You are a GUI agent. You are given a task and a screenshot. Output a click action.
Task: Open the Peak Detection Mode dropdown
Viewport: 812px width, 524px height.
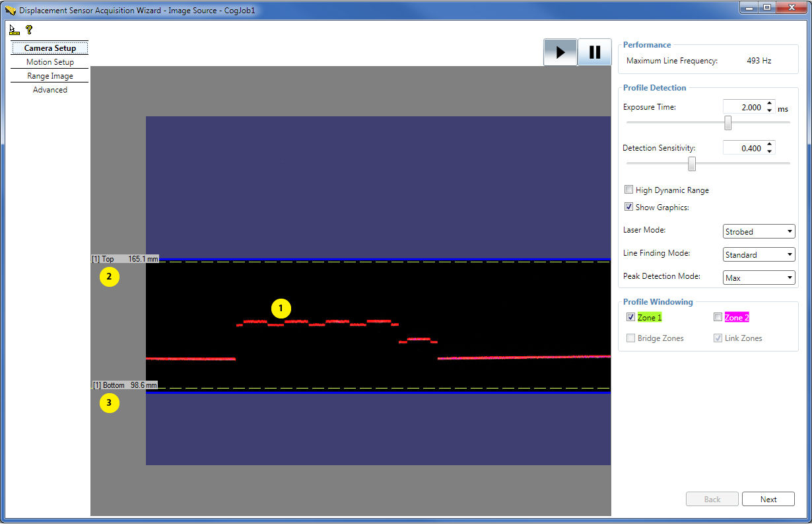[x=787, y=277]
